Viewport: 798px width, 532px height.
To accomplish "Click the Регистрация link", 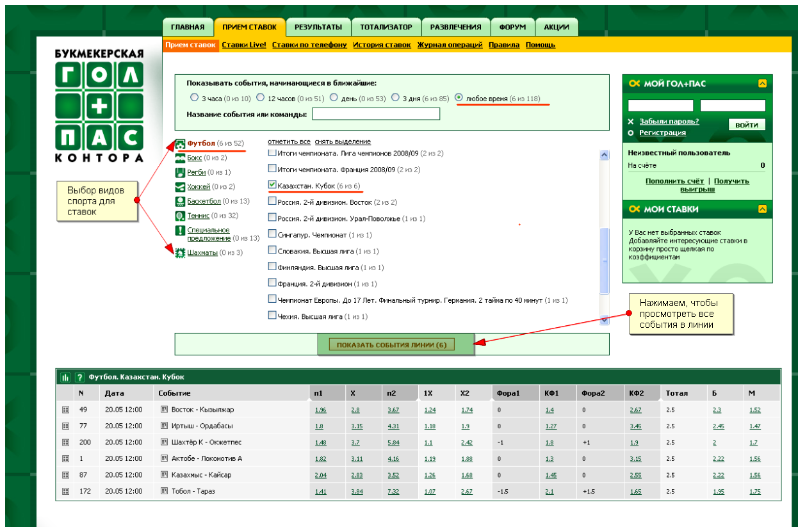I will pyautogui.click(x=662, y=133).
